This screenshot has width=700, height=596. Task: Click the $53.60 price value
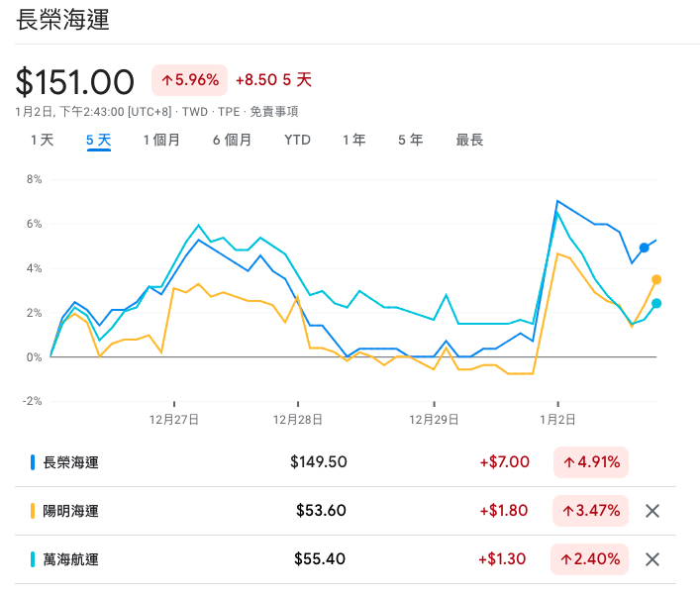pyautogui.click(x=321, y=511)
